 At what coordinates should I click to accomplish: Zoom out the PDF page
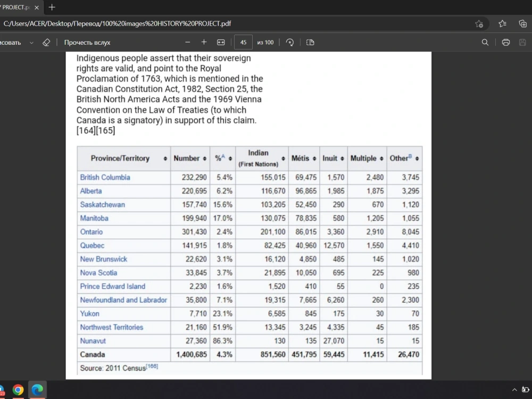pos(188,43)
